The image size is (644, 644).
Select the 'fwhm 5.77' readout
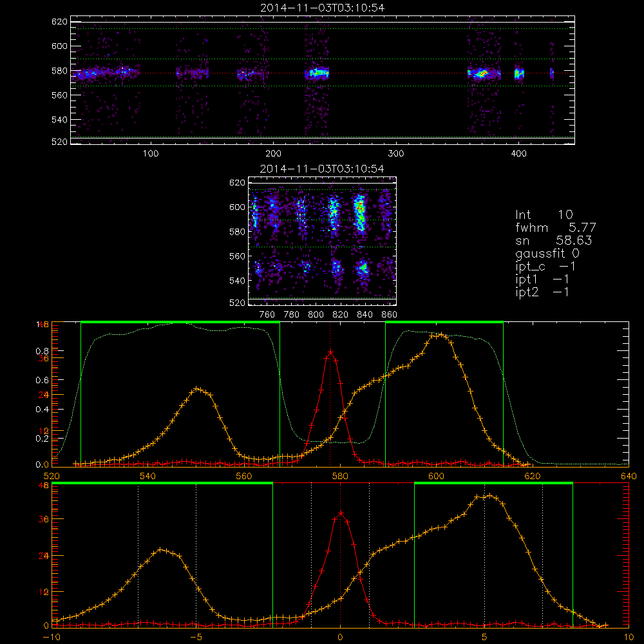(x=555, y=227)
